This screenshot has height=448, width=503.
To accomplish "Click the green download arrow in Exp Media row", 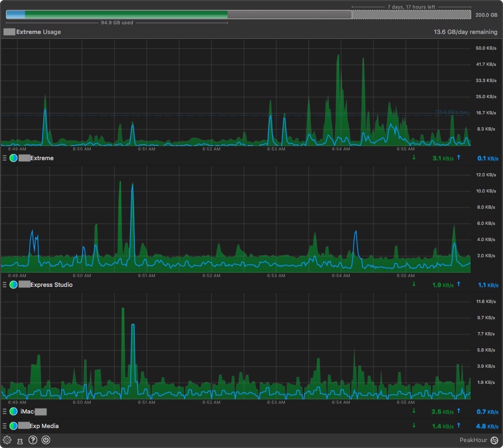I will tap(414, 425).
